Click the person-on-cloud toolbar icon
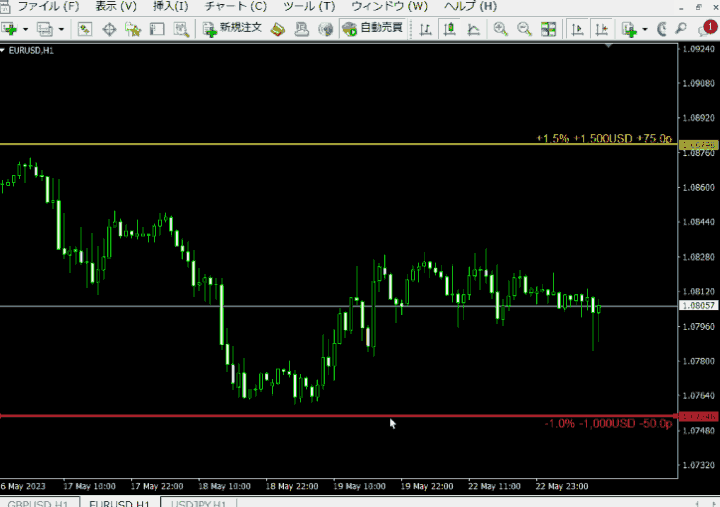The width and height of the screenshot is (720, 507). pyautogui.click(x=302, y=29)
